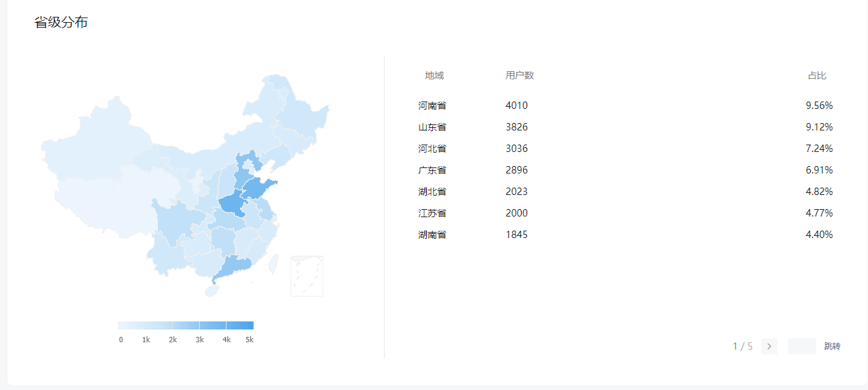Image resolution: width=868 pixels, height=390 pixels.
Task: Click the 4k-5k darkest legend segment
Action: pos(240,325)
